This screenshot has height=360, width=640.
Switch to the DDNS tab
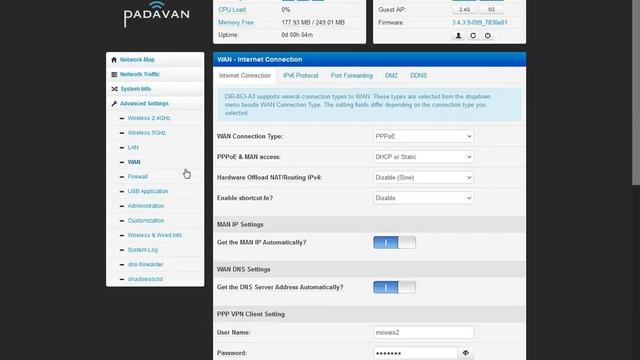pyautogui.click(x=418, y=76)
